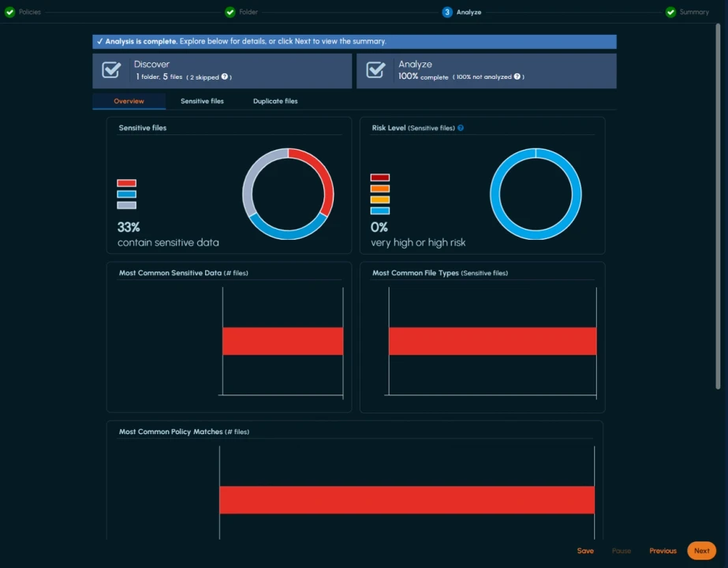Click the green check on the Summary step
The height and width of the screenshot is (568, 728).
tap(670, 12)
